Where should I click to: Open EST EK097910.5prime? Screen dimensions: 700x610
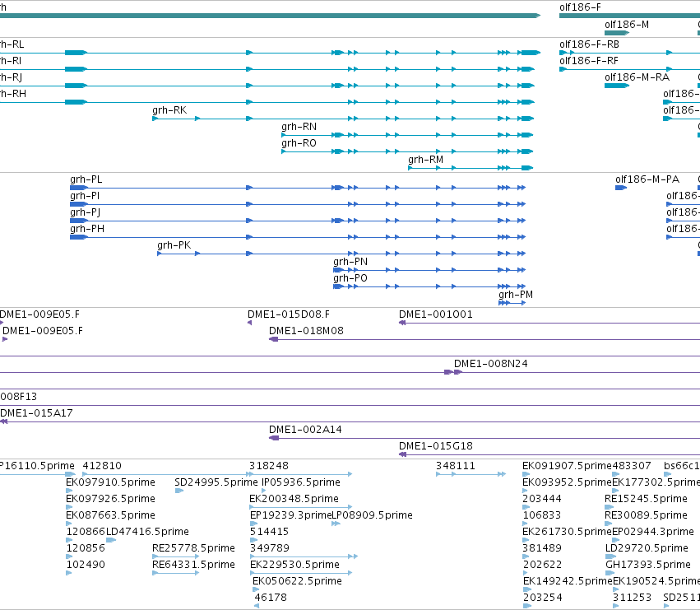pyautogui.click(x=110, y=482)
